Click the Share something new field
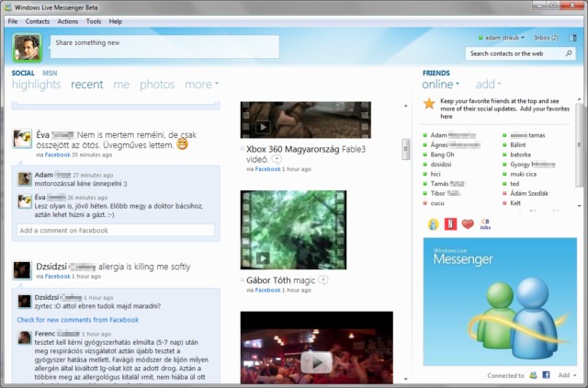This screenshot has height=388, width=588. click(164, 47)
